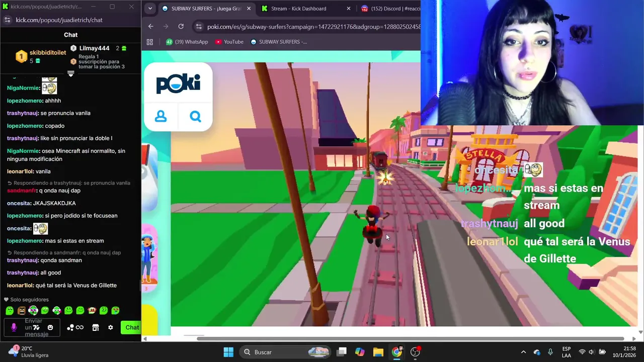Click the Poki logo
644x362 pixels.
point(178,83)
